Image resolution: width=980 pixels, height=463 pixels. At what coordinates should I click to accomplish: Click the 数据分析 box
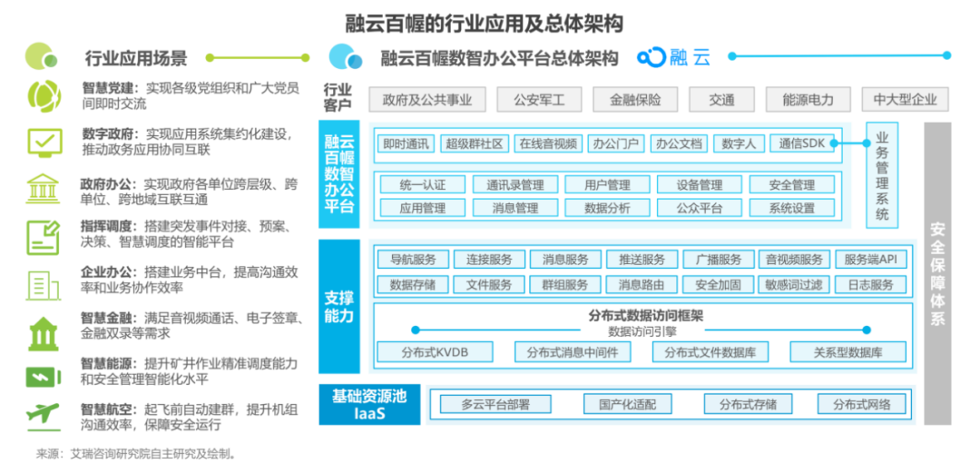coord(607,208)
